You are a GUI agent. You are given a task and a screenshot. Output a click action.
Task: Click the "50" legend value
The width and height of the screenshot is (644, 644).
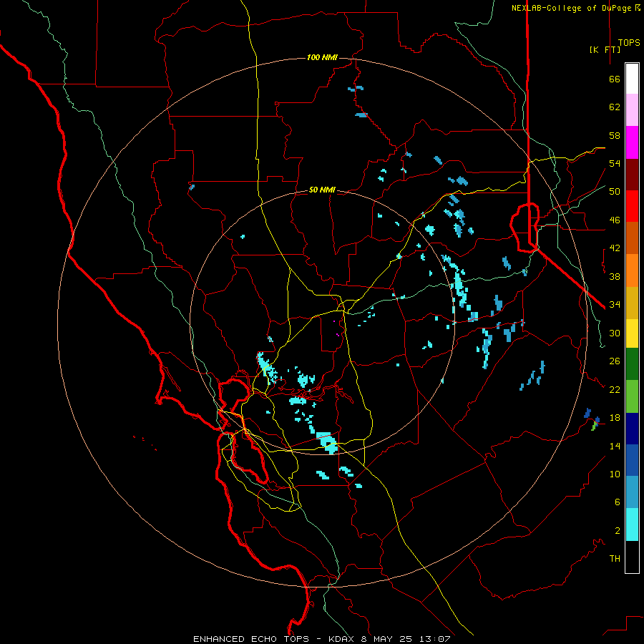(x=615, y=191)
